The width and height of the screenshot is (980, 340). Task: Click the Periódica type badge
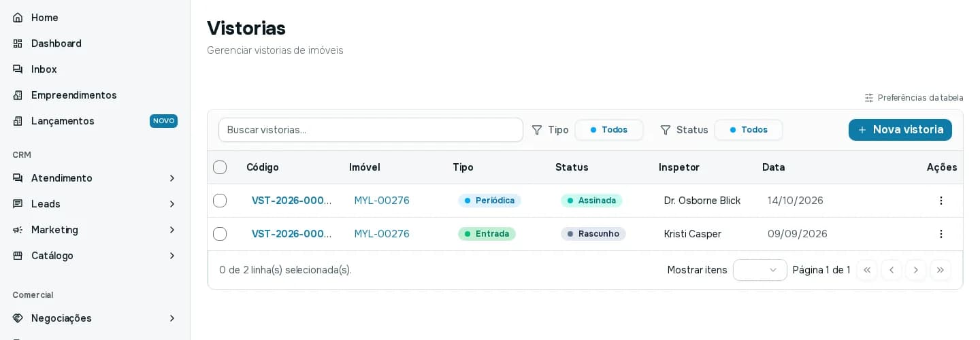pyautogui.click(x=489, y=201)
